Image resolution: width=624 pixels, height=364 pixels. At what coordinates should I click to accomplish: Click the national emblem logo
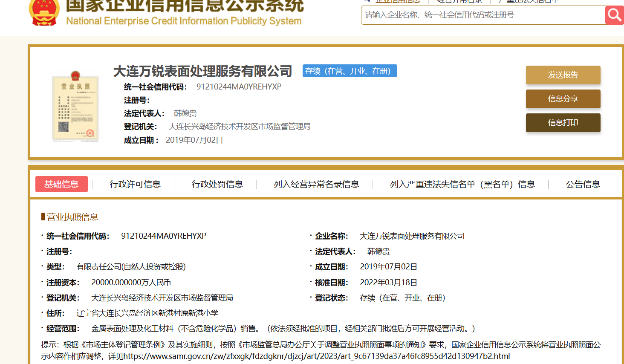tap(44, 12)
